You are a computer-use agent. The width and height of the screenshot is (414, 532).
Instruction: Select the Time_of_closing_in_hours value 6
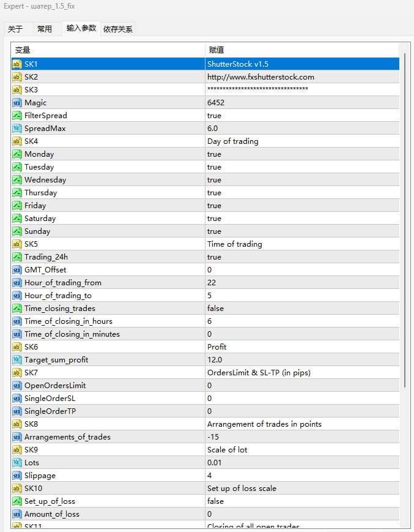point(209,321)
